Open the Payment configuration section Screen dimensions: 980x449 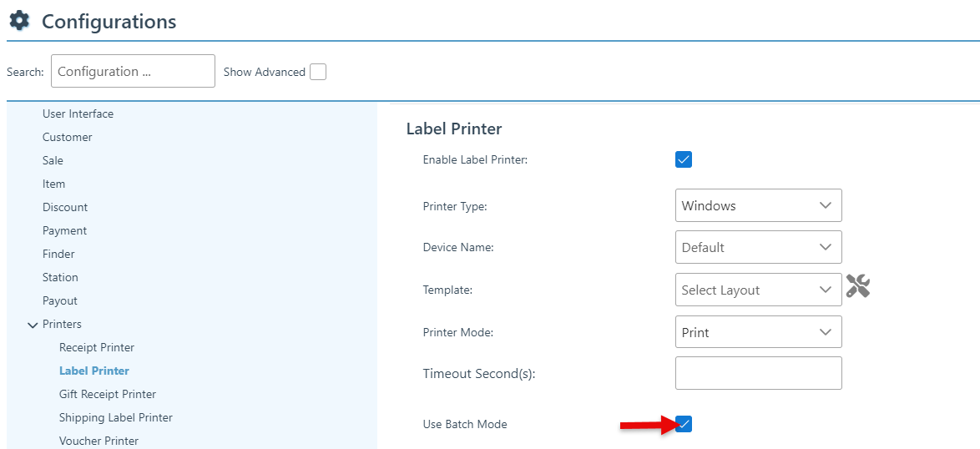65,230
